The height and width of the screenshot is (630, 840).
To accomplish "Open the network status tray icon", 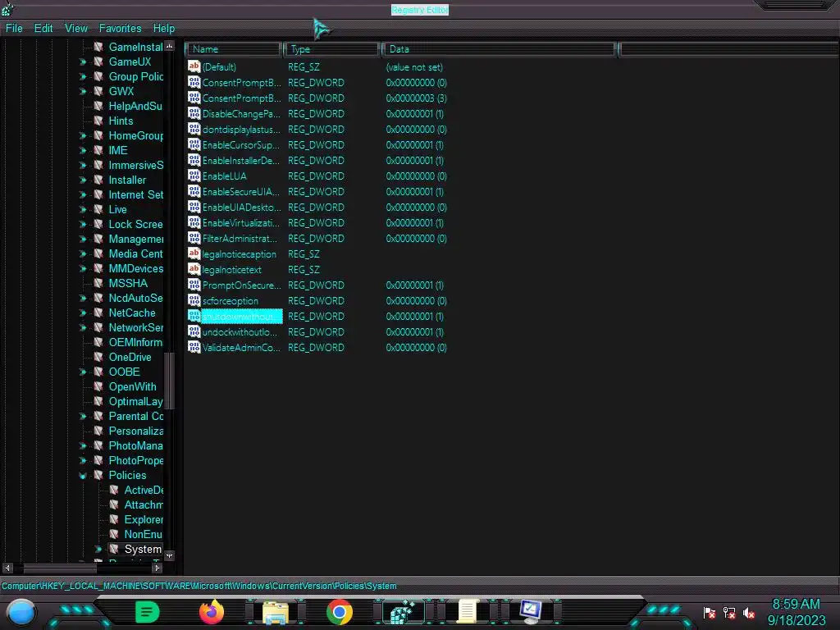I will 729,613.
